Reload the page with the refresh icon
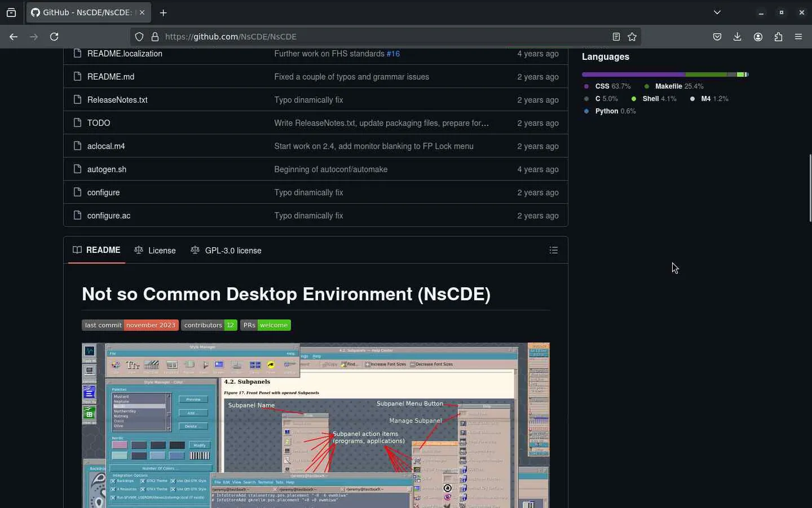 [x=54, y=37]
